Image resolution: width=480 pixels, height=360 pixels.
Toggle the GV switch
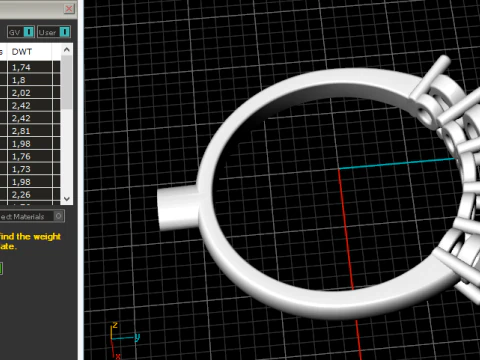pos(21,32)
